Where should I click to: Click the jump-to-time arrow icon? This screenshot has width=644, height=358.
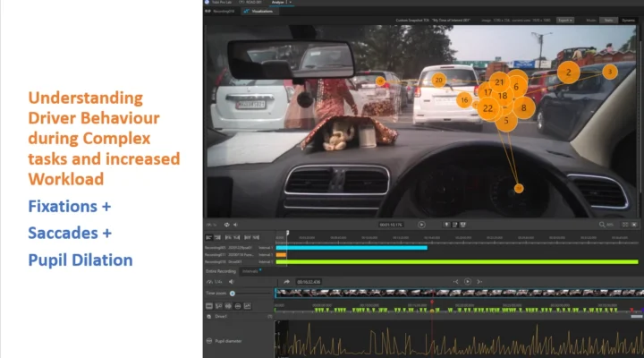(x=287, y=282)
